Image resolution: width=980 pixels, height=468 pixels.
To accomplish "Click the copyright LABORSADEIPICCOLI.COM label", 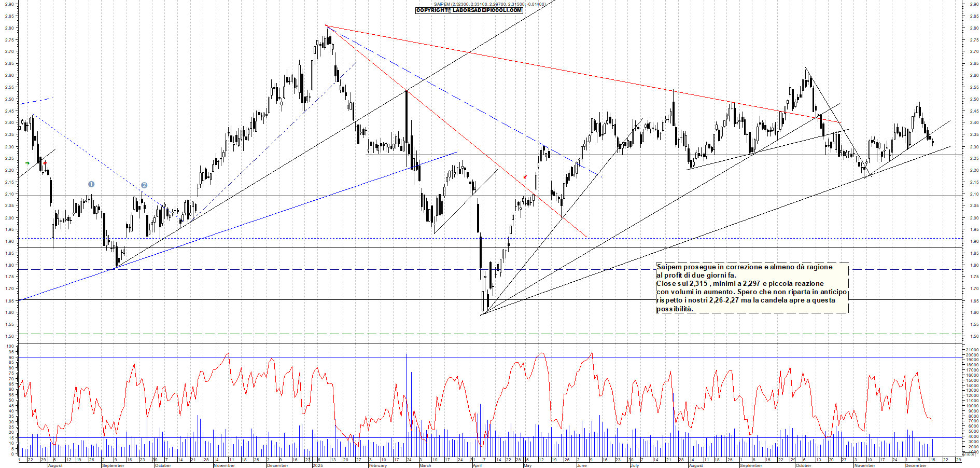I will pyautogui.click(x=469, y=10).
